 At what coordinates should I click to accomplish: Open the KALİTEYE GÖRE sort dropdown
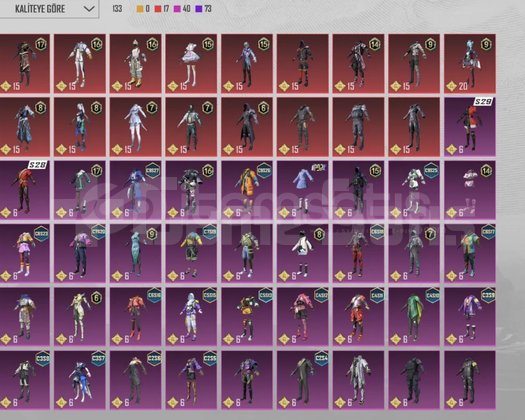49,9
